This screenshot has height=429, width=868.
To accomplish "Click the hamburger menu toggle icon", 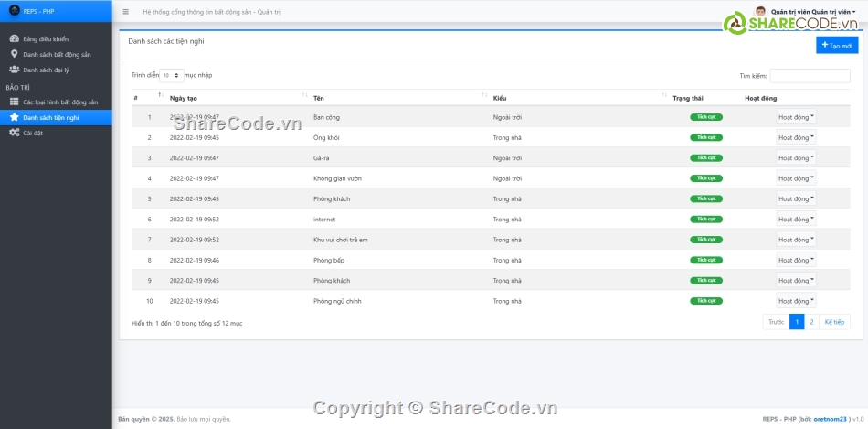I will point(125,13).
